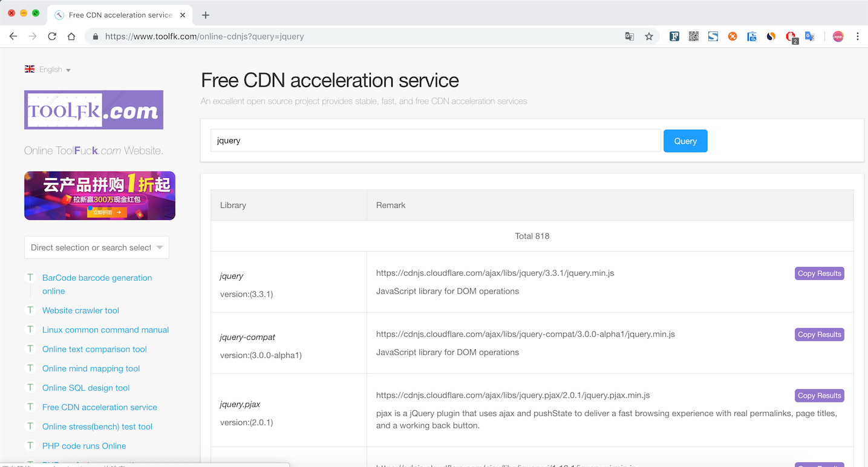Viewport: 868px width, 467px height.
Task: Open the Chrome three-dot menu
Action: (858, 36)
